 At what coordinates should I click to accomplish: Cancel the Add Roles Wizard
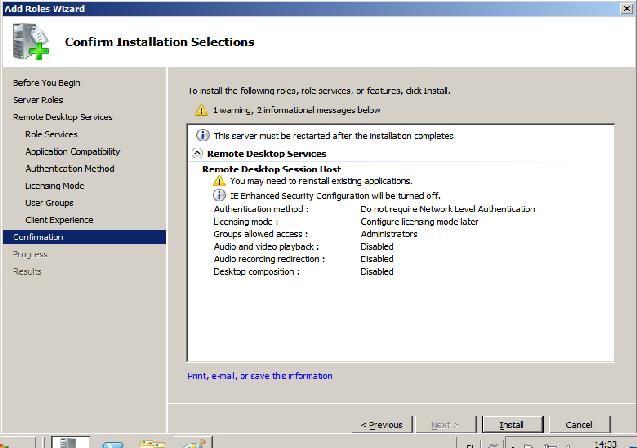pyautogui.click(x=579, y=424)
